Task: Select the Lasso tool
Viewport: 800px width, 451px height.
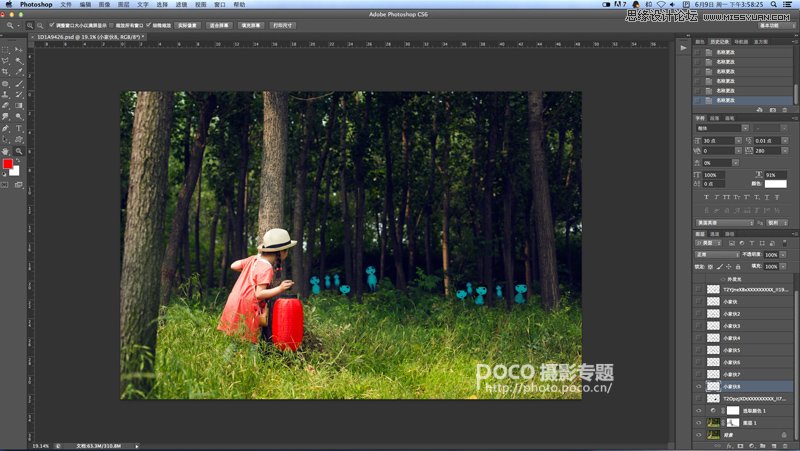Action: tap(6, 60)
